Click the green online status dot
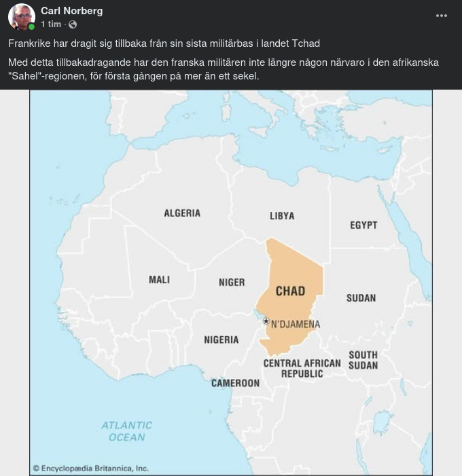This screenshot has height=476, width=462. click(32, 27)
